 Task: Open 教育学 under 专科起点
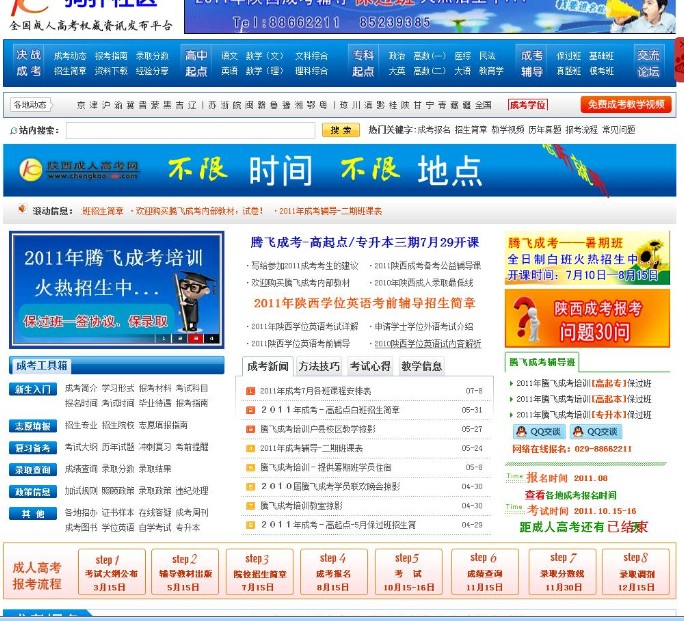[491, 71]
